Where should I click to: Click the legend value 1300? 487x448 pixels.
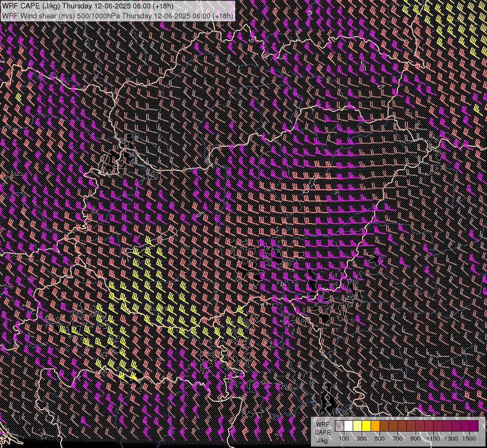[451, 439]
